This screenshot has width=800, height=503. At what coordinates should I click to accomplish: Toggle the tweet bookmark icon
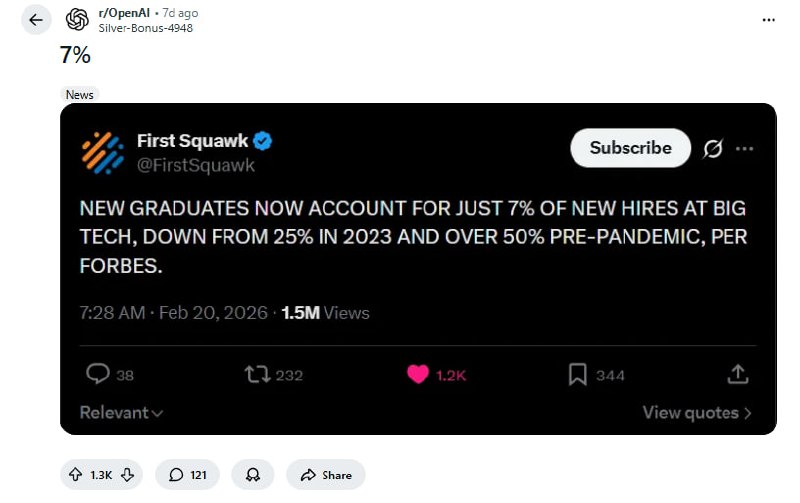pos(578,374)
